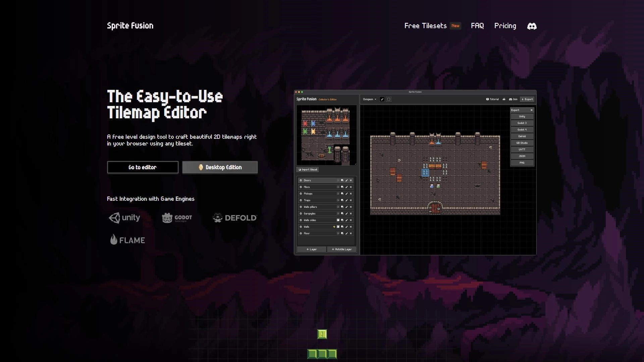The width and height of the screenshot is (644, 362).
Task: Close the Export panel
Action: pyautogui.click(x=531, y=110)
